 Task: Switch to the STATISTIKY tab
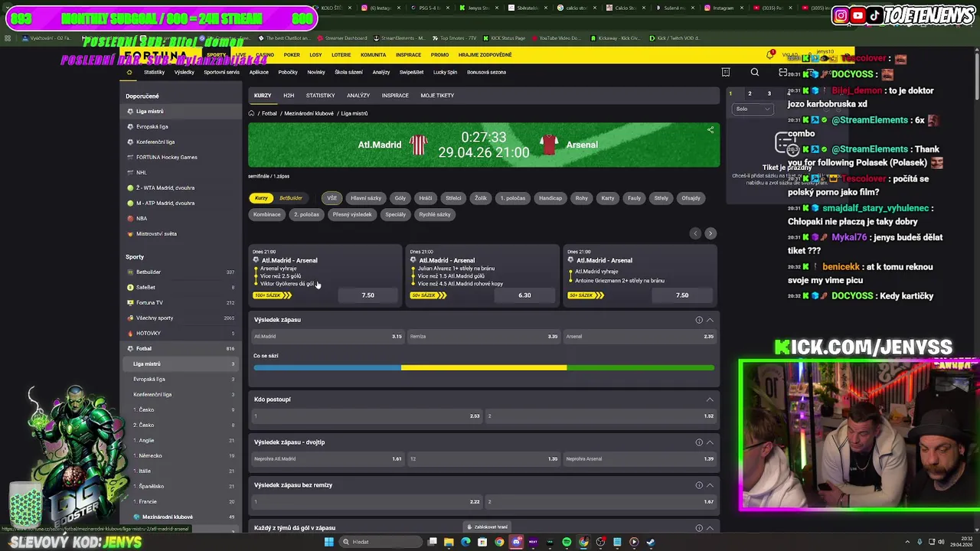coord(320,96)
